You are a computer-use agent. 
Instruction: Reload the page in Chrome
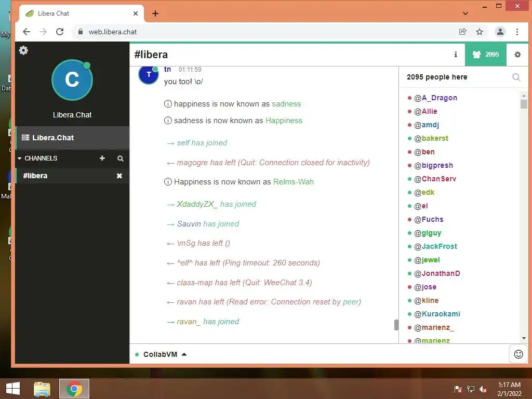60,32
